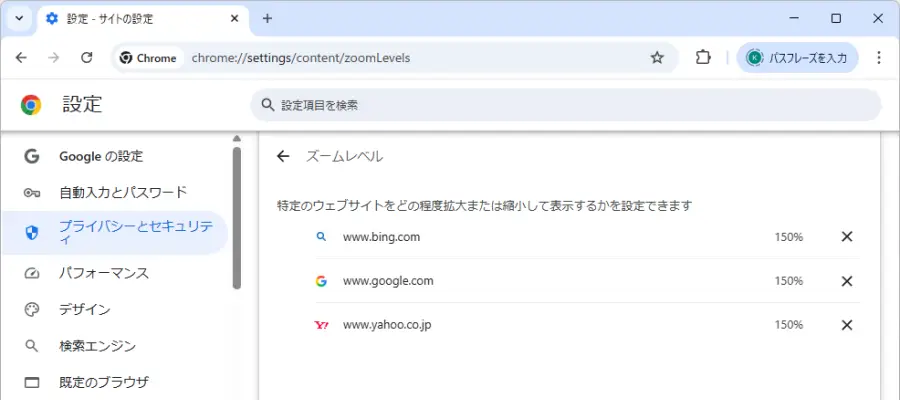The height and width of the screenshot is (400, 900).
Task: Click the 設定項目を検索 search field
Action: pyautogui.click(x=565, y=105)
